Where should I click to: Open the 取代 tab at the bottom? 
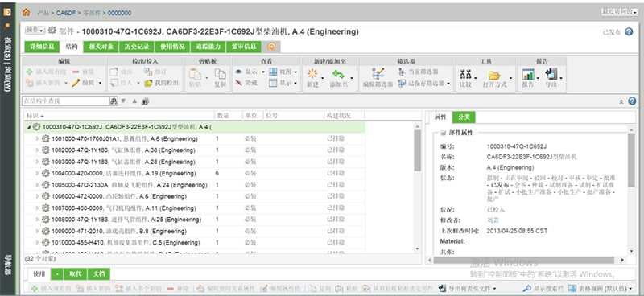76,273
